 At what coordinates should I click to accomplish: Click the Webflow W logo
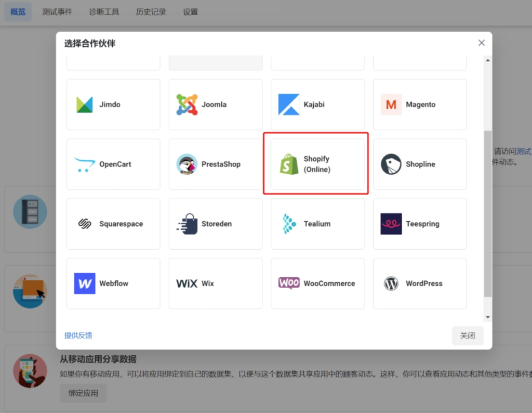85,283
